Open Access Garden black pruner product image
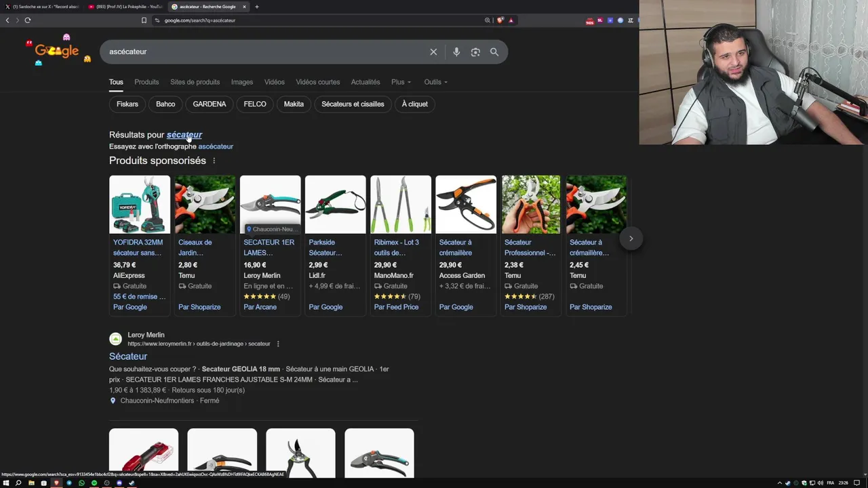 [466, 205]
